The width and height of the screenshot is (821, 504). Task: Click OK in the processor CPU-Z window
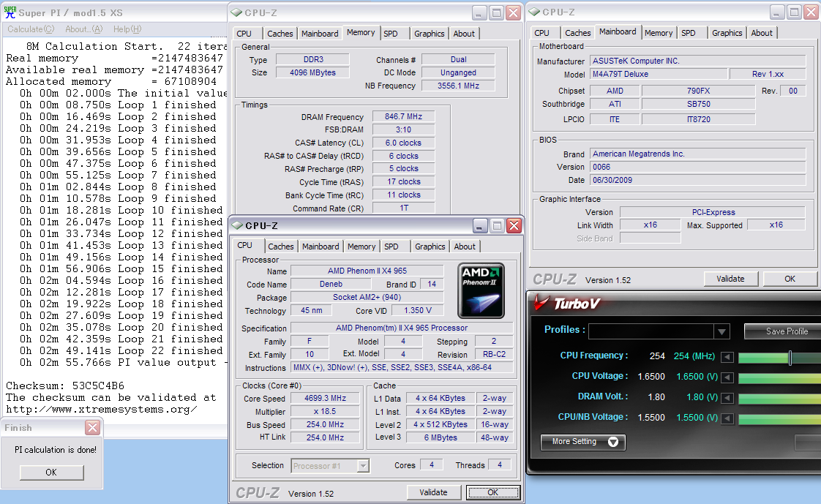coord(492,492)
